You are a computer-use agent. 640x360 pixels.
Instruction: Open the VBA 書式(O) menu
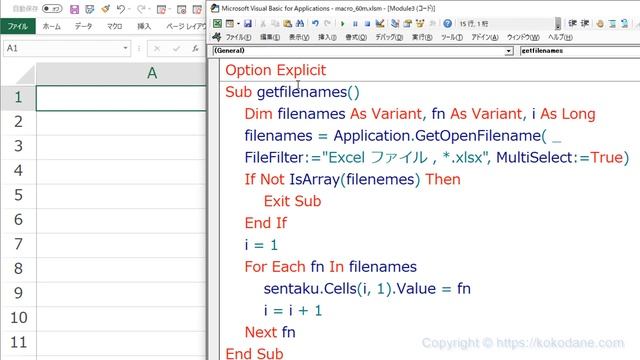tap(356, 37)
